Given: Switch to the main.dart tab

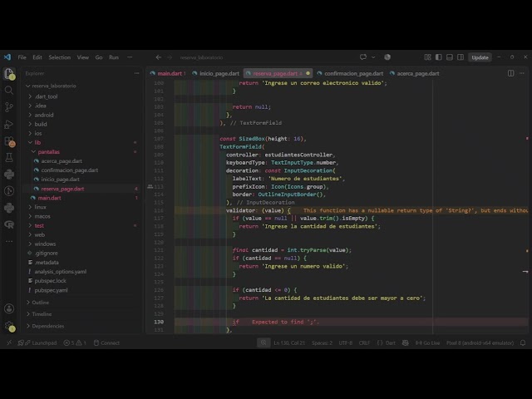Looking at the screenshot, I should click(x=168, y=73).
